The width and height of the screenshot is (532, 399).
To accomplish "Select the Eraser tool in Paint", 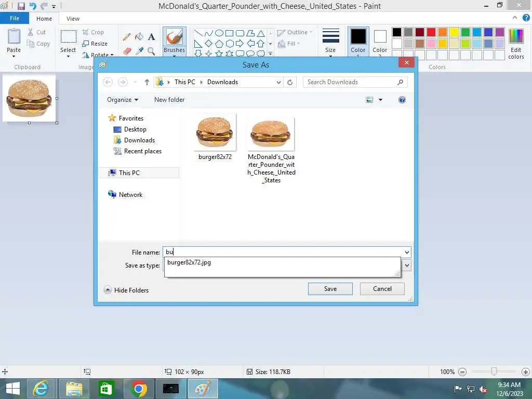I will (x=127, y=51).
